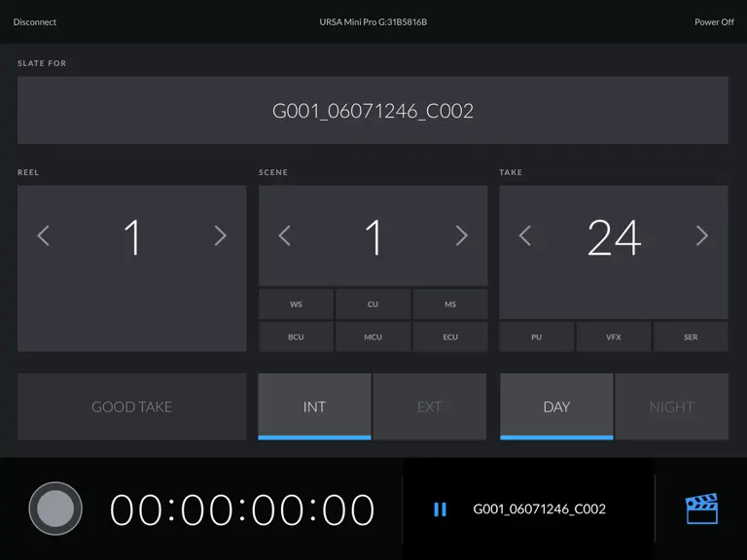Start recording with the record button

(x=55, y=508)
